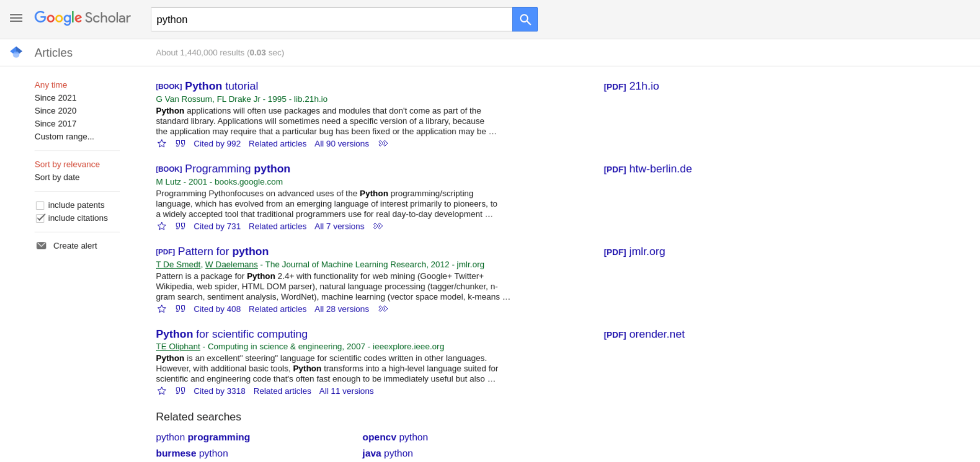The width and height of the screenshot is (980, 462).
Task: Open the [PDF] orender.net link
Action: point(644,334)
